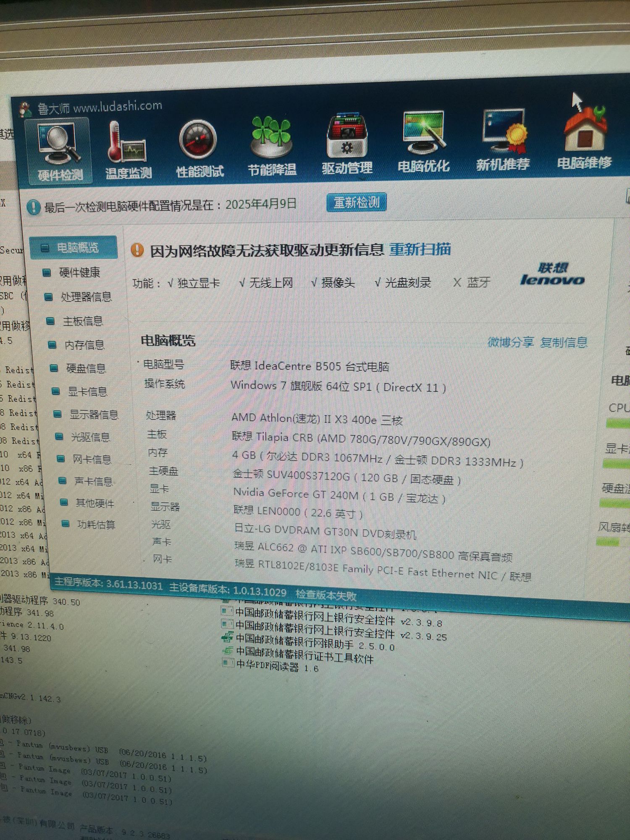Click the 联想 LEN0000 monitor text
Screen dimensions: 630x840
pos(298,512)
